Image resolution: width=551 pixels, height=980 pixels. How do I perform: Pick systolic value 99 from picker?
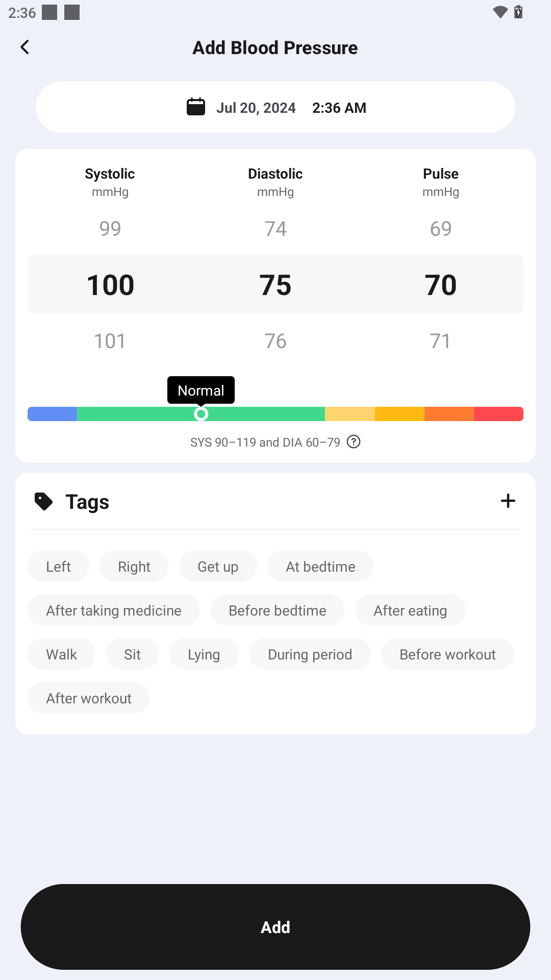[x=110, y=228]
